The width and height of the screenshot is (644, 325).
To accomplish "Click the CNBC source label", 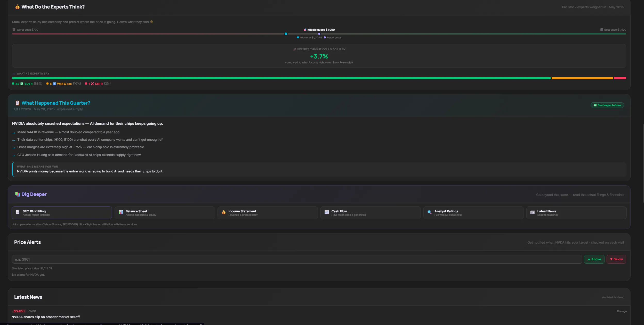I will tap(32, 311).
